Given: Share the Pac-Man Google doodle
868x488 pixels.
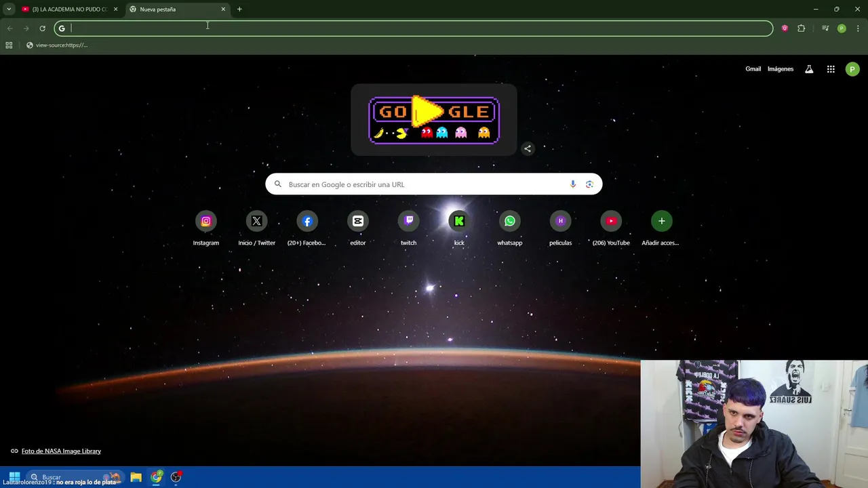Looking at the screenshot, I should pyautogui.click(x=528, y=148).
